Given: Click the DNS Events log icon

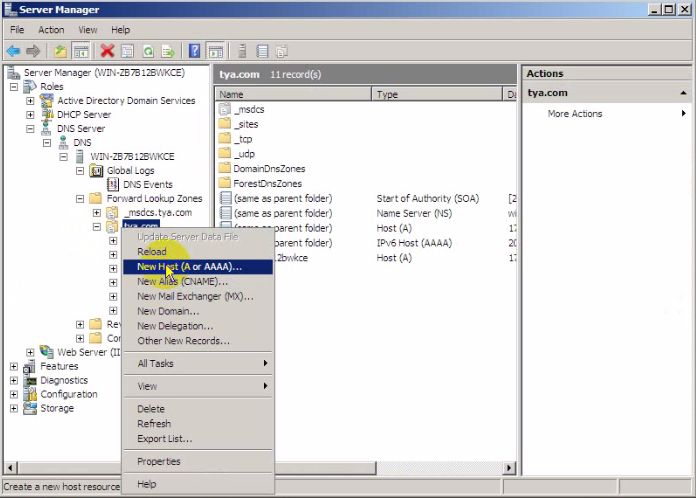Looking at the screenshot, I should tap(113, 184).
